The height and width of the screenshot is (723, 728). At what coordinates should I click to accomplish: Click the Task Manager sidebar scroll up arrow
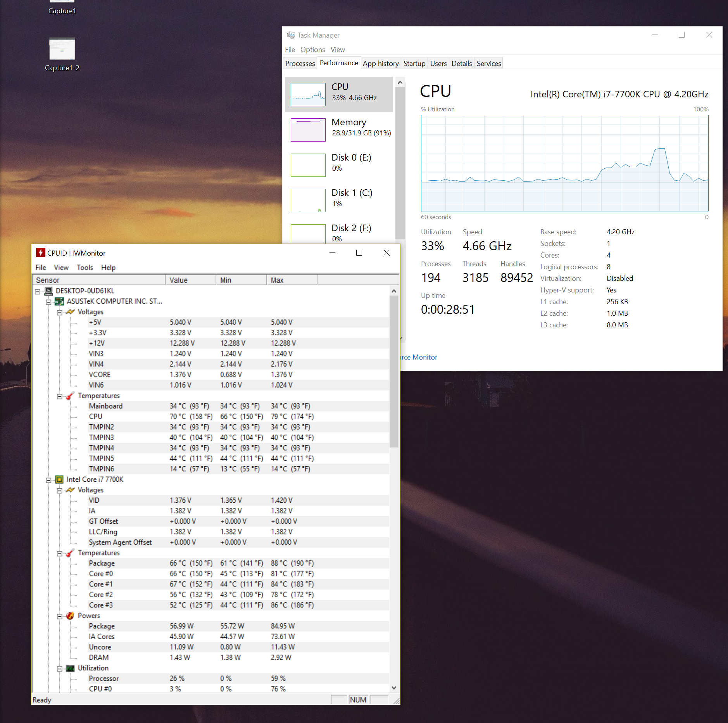pyautogui.click(x=400, y=83)
